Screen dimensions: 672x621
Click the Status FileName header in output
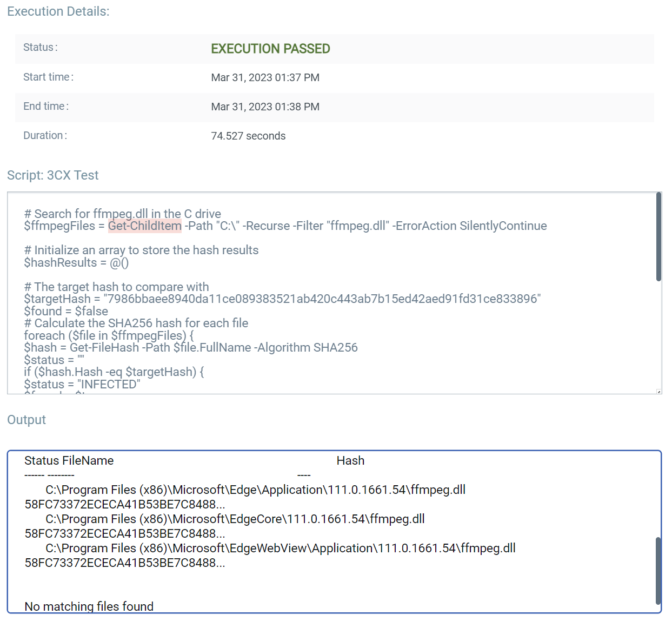(x=69, y=460)
